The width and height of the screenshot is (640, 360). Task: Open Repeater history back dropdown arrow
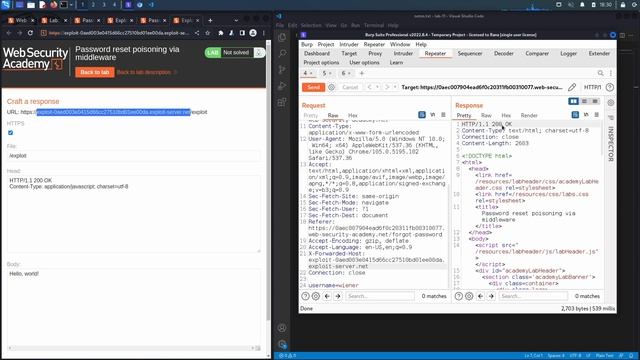click(x=377, y=87)
